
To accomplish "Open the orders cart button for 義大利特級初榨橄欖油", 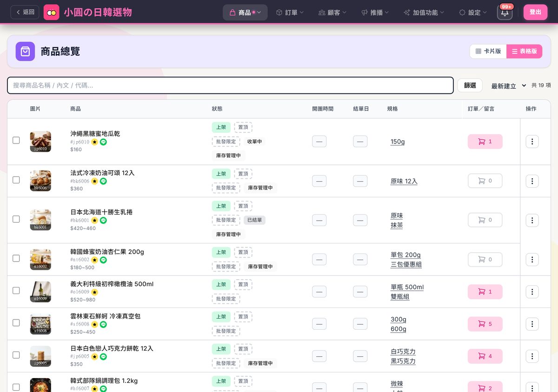I will (485, 292).
